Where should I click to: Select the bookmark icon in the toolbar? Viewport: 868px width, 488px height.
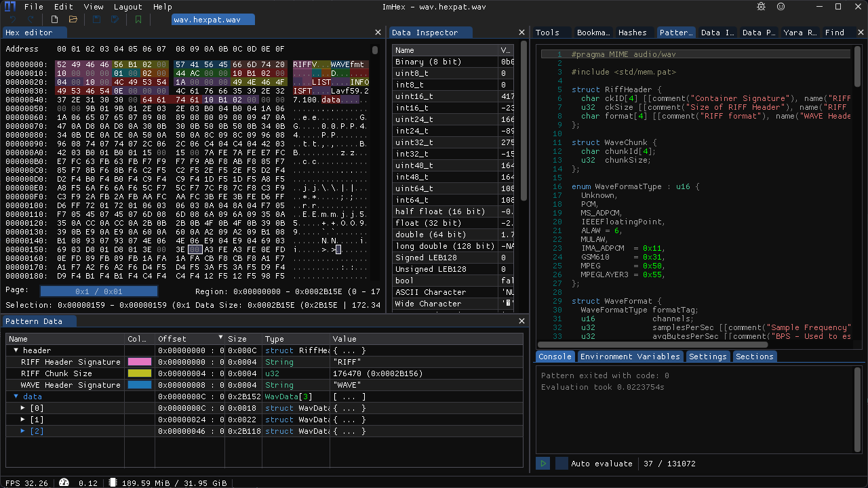tap(138, 19)
